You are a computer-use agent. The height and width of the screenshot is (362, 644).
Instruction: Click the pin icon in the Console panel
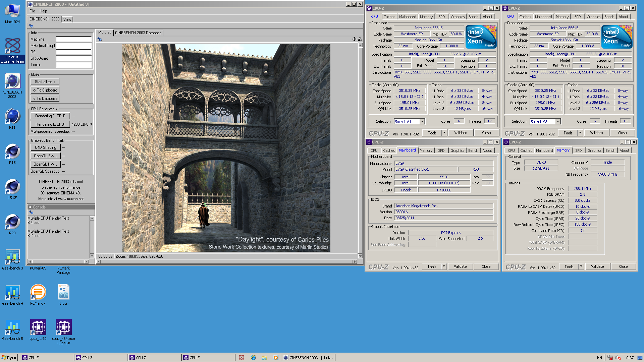[31, 213]
